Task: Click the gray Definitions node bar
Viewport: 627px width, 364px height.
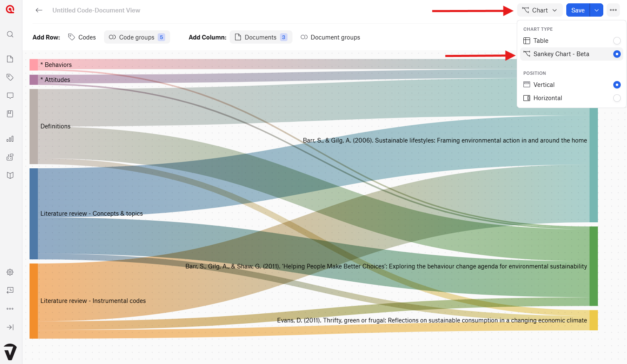Action: tap(34, 126)
